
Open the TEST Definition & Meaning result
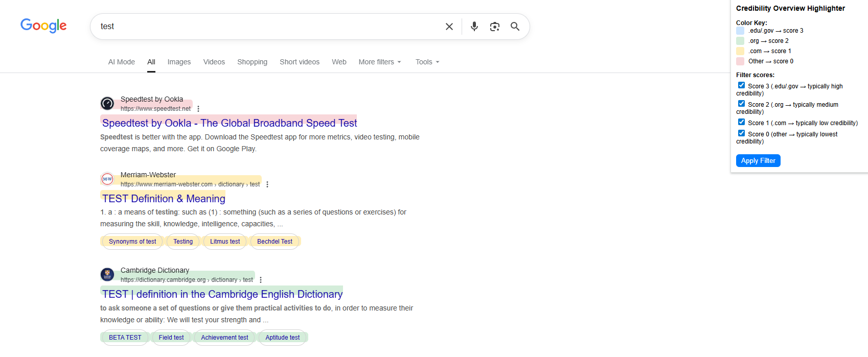click(x=164, y=199)
